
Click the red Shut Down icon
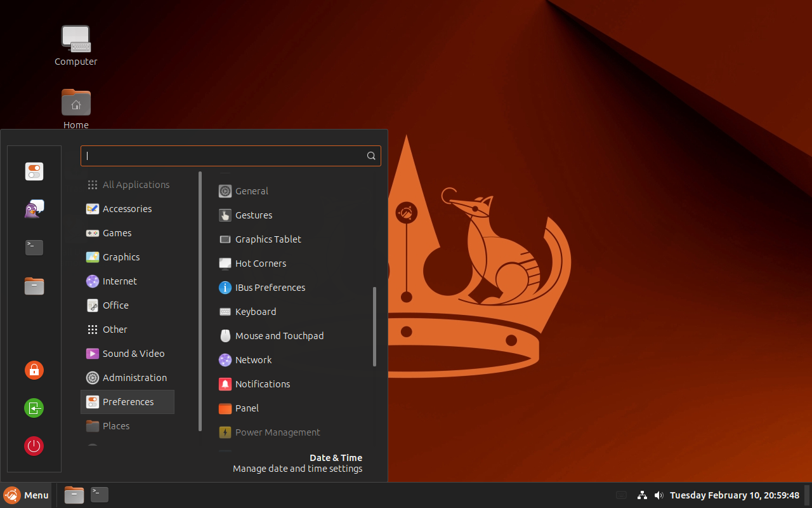click(34, 446)
